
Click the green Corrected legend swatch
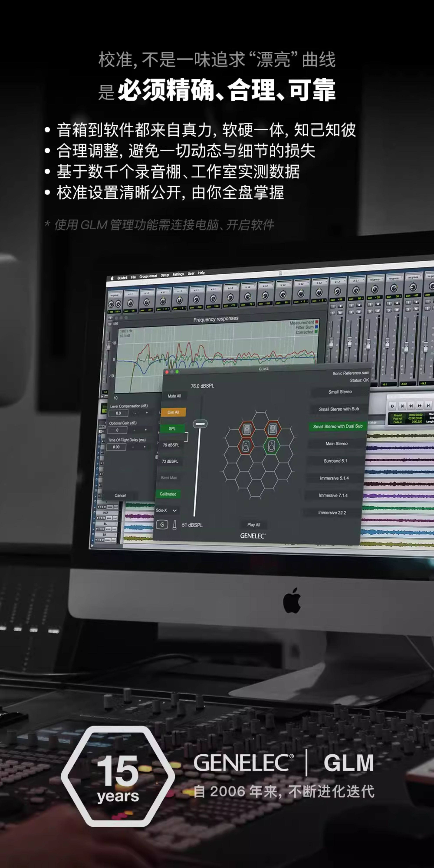(316, 332)
